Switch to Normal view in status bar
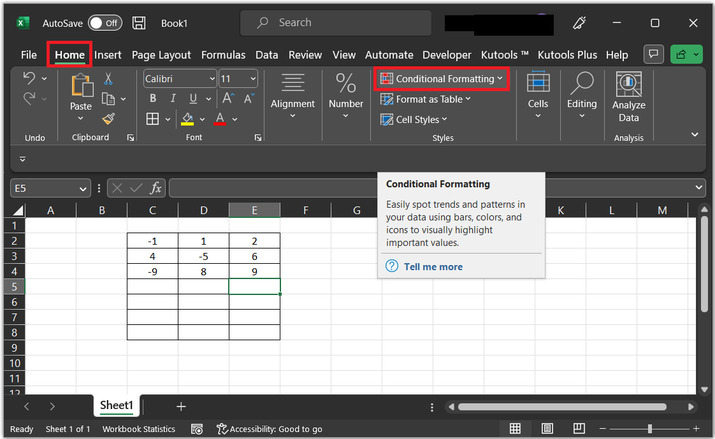Image resolution: width=715 pixels, height=439 pixels. coord(515,429)
